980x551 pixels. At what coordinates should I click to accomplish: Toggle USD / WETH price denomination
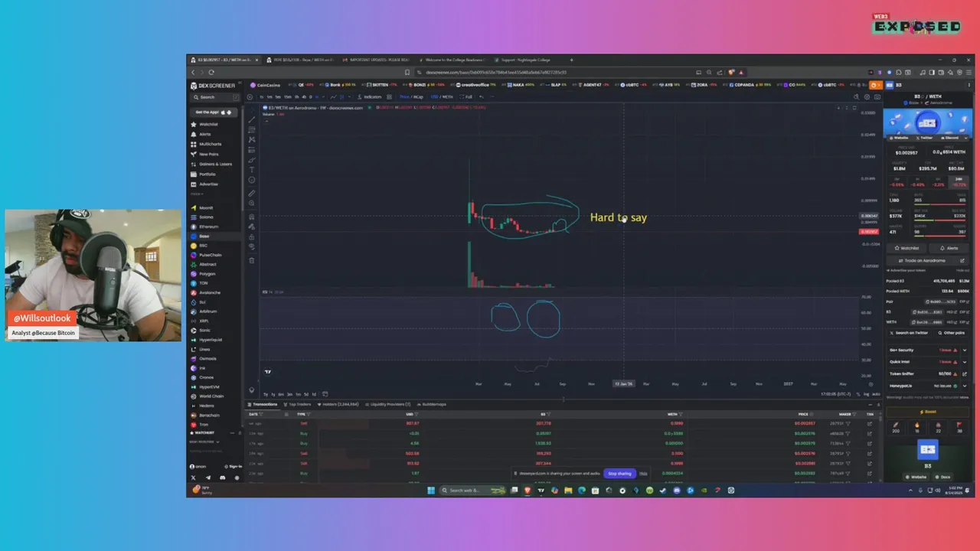coord(443,97)
